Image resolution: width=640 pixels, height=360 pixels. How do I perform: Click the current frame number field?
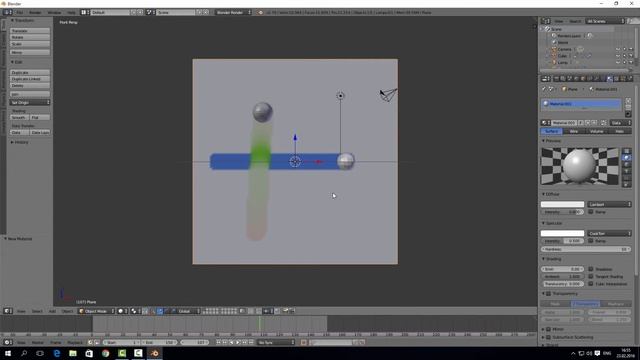[x=194, y=342]
